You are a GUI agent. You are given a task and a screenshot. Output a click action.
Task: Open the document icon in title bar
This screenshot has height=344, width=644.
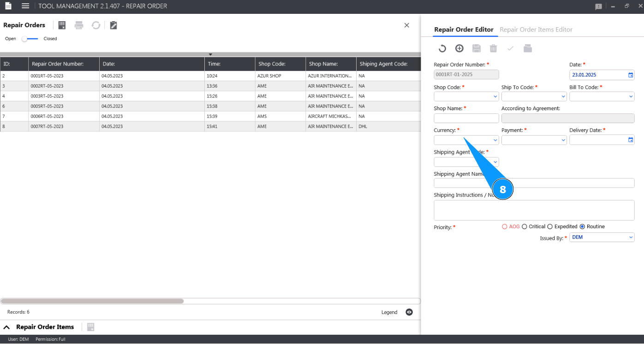point(8,6)
